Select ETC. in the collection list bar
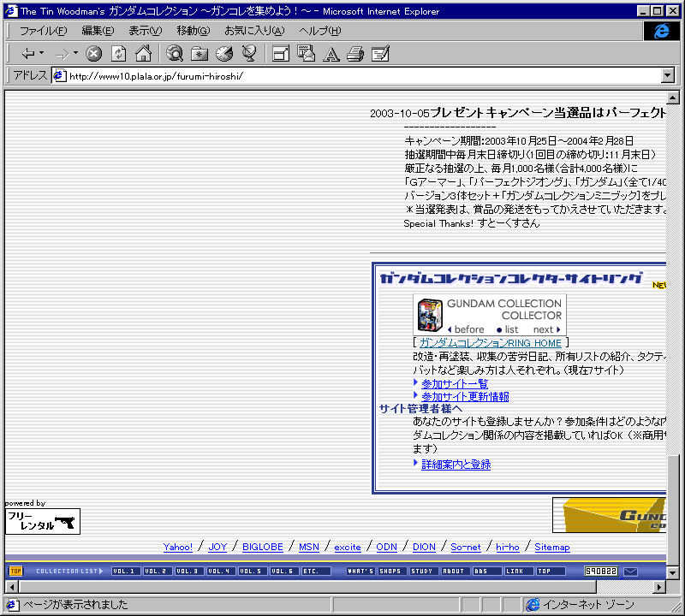This screenshot has height=616, width=685. [x=316, y=571]
